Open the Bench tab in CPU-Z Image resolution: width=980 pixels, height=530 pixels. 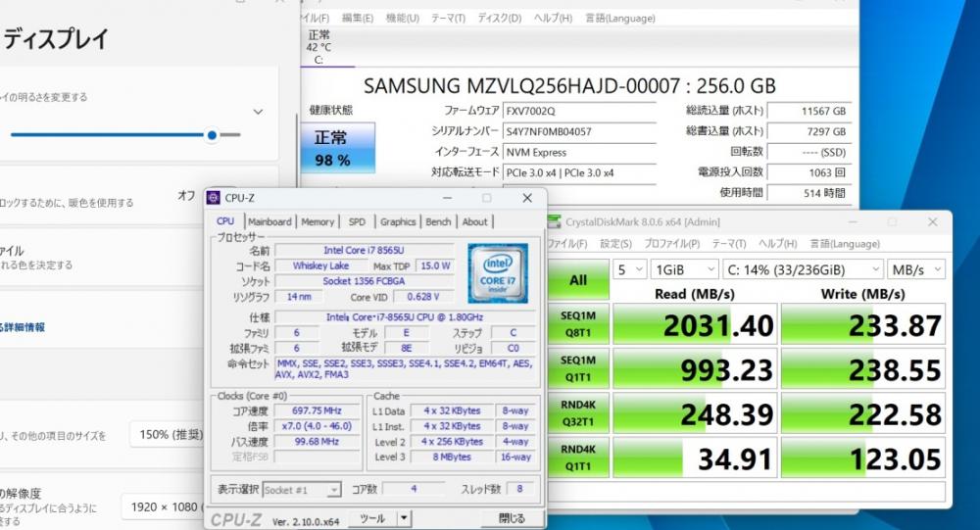click(x=438, y=221)
